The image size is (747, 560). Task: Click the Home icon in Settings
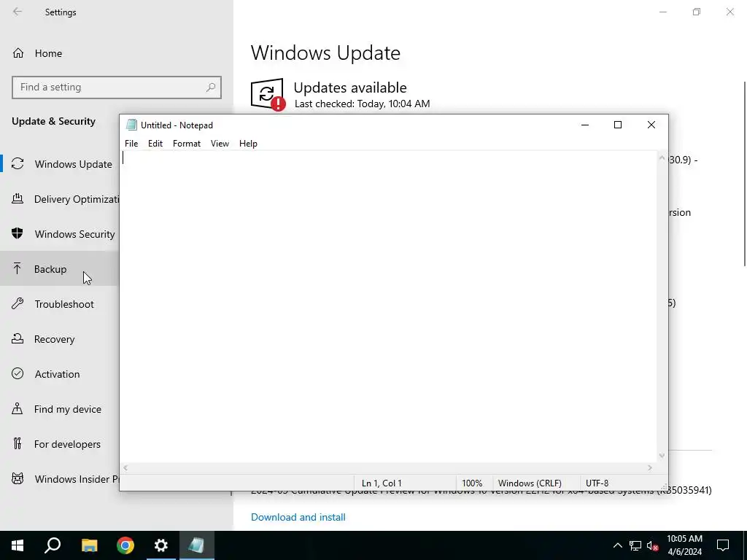(18, 52)
